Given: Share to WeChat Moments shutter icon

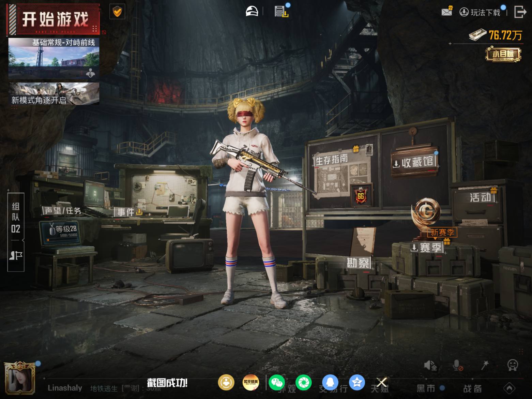Looking at the screenshot, I should point(303,383).
